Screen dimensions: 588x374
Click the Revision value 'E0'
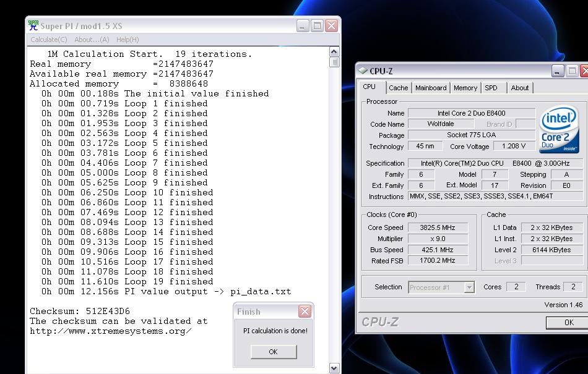click(x=566, y=185)
